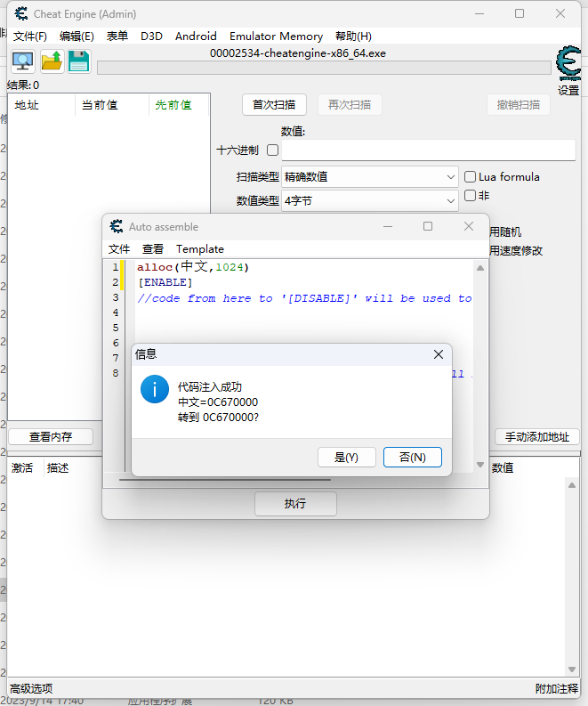This screenshot has height=706, width=588.
Task: Click the 描述 column header
Action: tap(58, 468)
